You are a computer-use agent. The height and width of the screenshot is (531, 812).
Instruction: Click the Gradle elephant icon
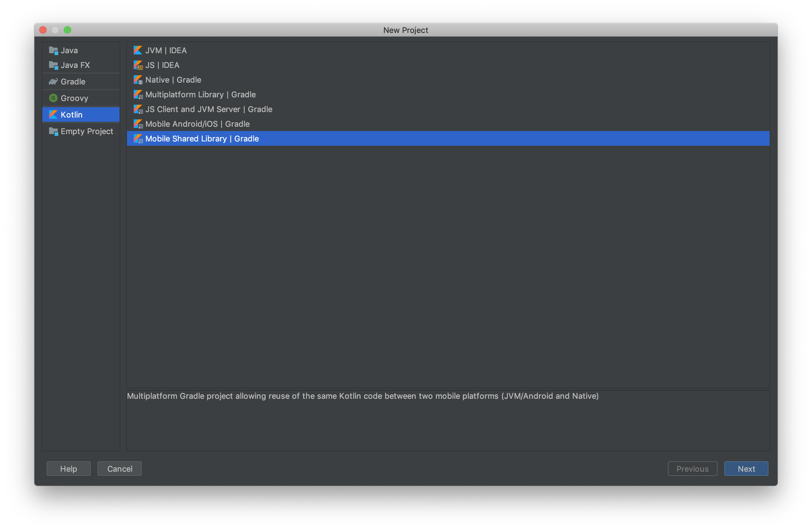[x=53, y=82]
